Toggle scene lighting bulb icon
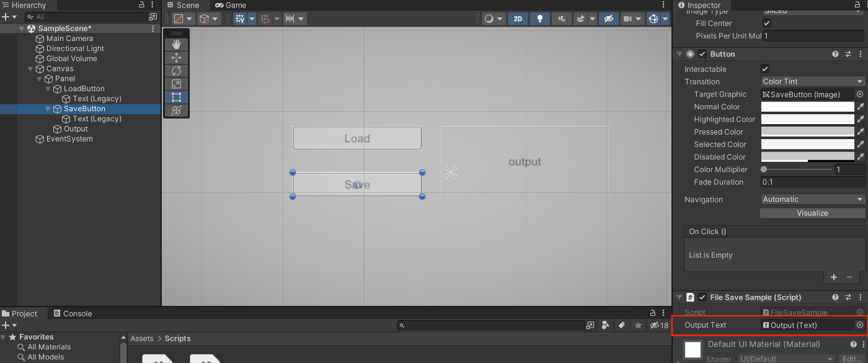This screenshot has width=868, height=363. pos(540,19)
